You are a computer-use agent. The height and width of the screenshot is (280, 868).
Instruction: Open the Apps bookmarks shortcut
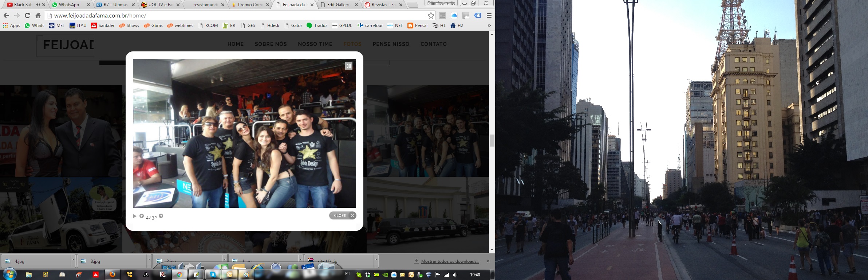[x=11, y=26]
